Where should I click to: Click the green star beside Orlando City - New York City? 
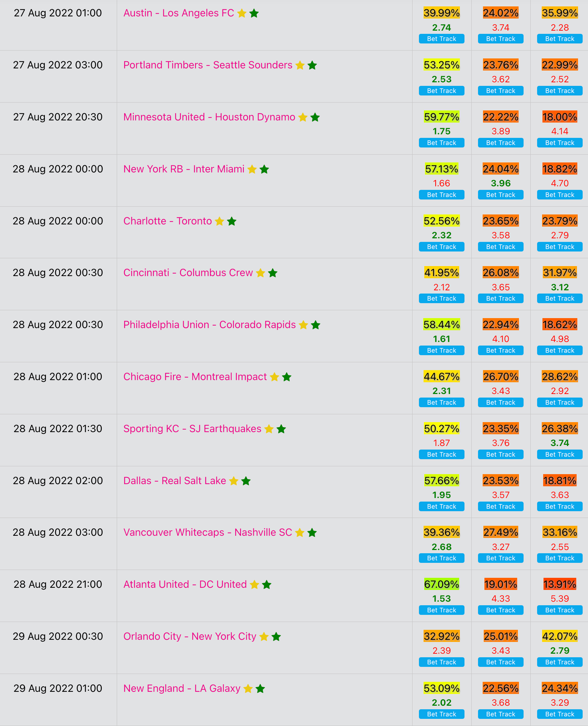click(276, 637)
